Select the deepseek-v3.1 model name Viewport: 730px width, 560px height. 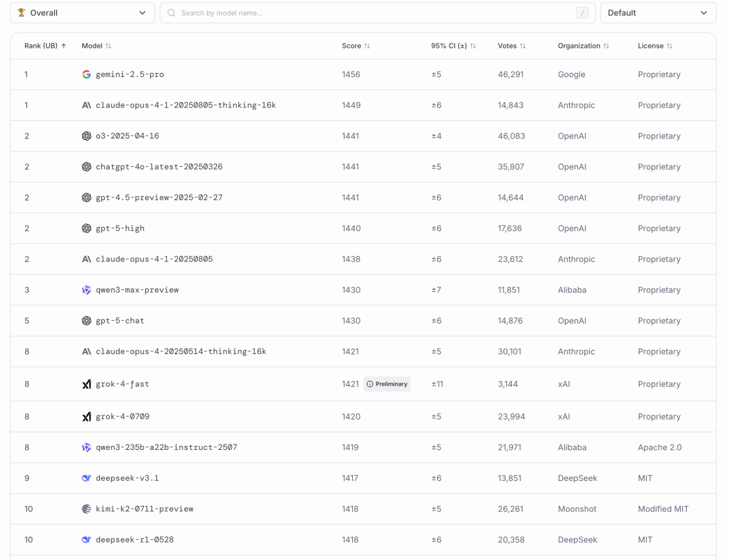[128, 478]
